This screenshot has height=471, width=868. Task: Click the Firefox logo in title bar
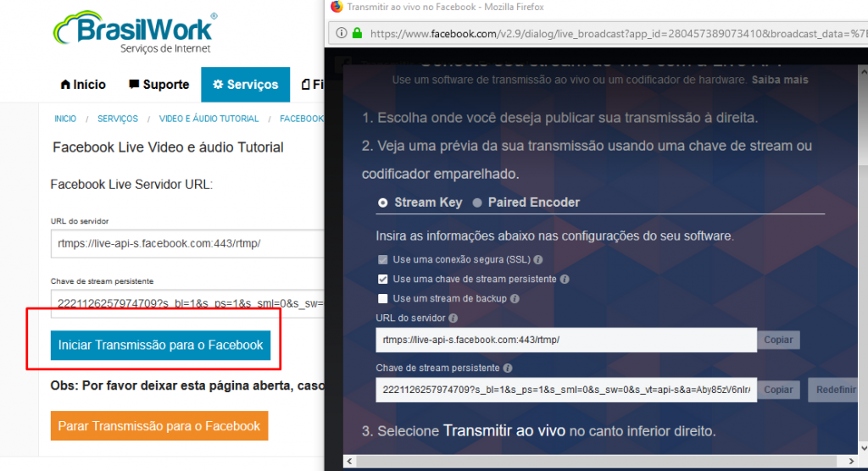coord(336,7)
